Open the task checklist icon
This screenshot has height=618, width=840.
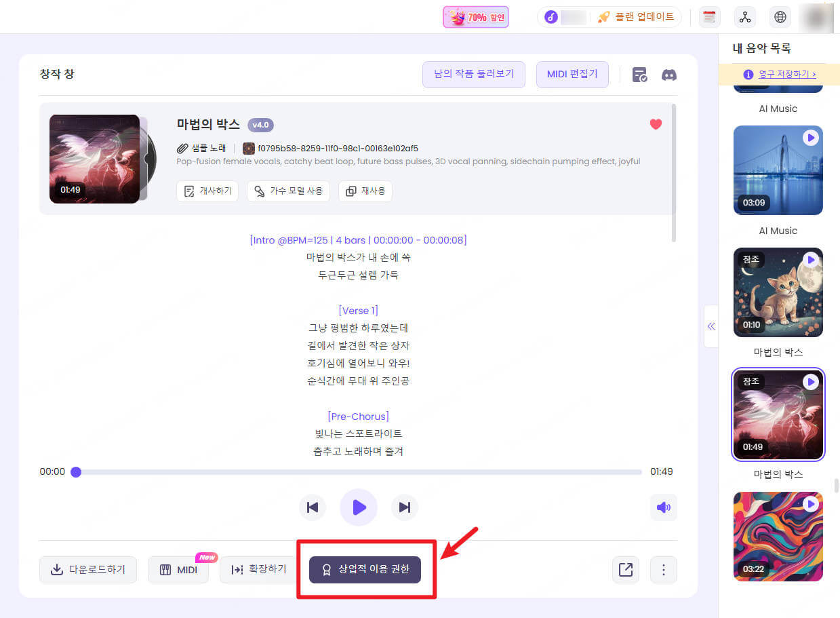(x=639, y=75)
